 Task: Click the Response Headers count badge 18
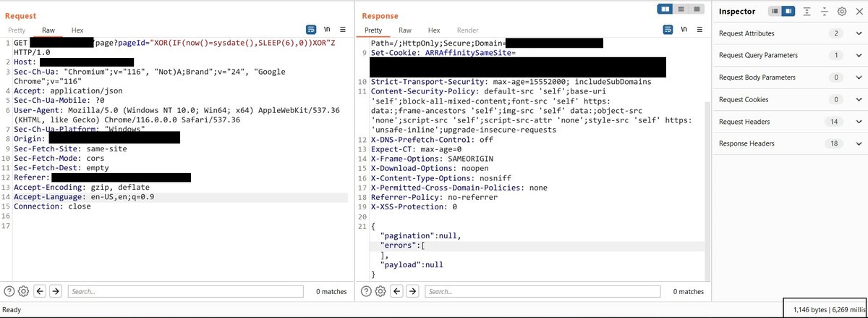coord(834,144)
